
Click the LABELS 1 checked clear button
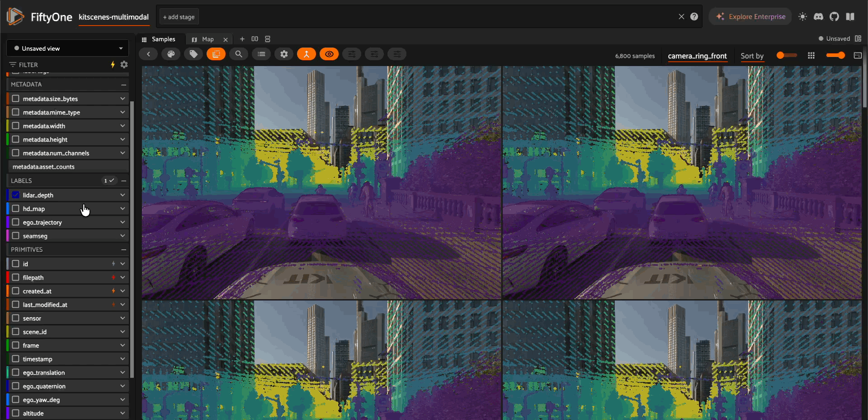click(x=109, y=181)
